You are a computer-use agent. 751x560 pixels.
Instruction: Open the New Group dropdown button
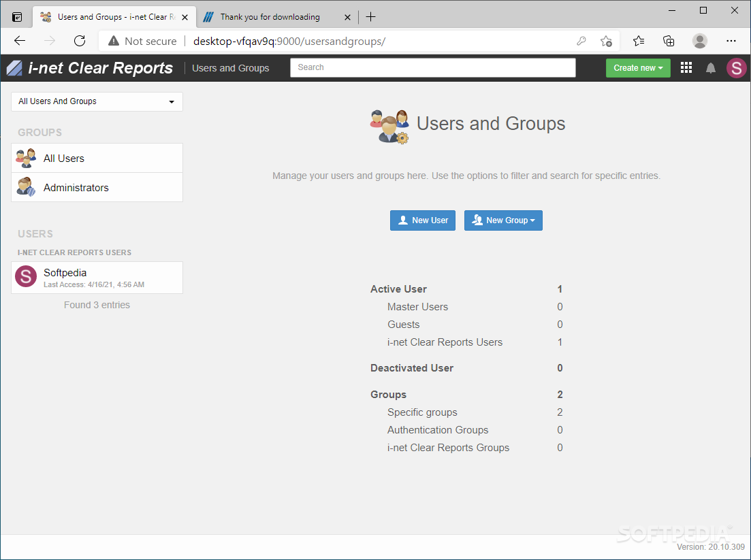pyautogui.click(x=503, y=220)
